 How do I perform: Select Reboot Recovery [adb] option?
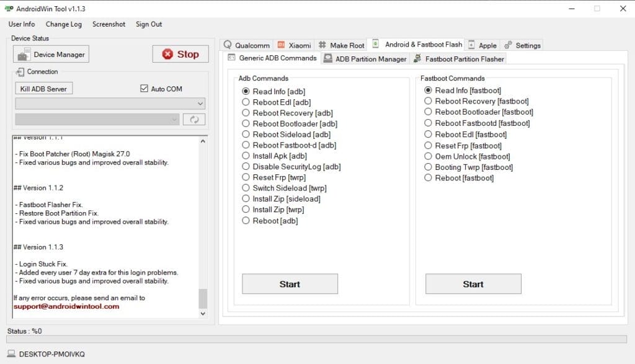tap(246, 113)
